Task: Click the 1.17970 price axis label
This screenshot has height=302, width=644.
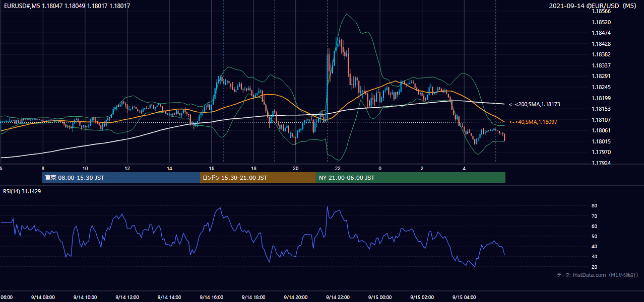Action: [602, 152]
